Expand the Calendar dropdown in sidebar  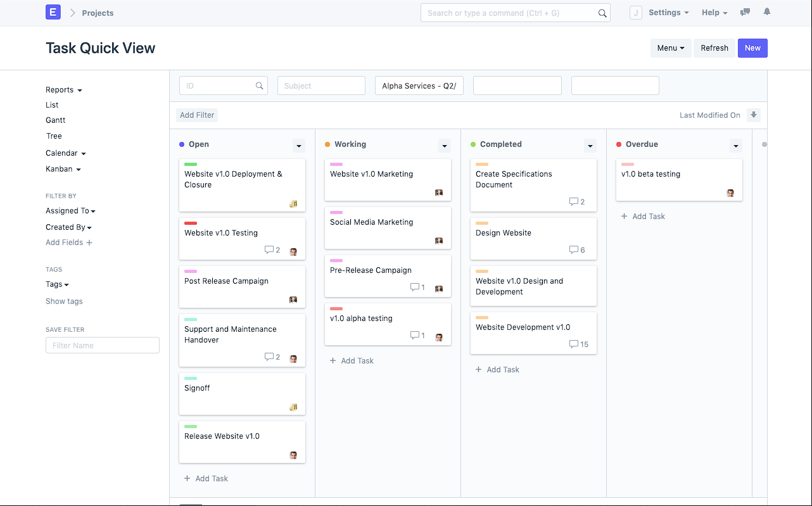[x=66, y=153]
